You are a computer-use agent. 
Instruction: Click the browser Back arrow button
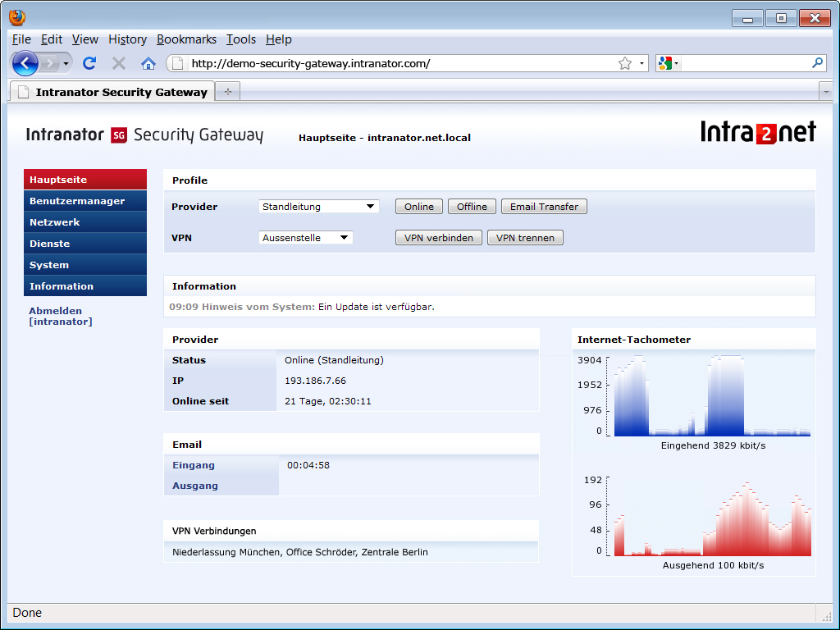click(25, 63)
